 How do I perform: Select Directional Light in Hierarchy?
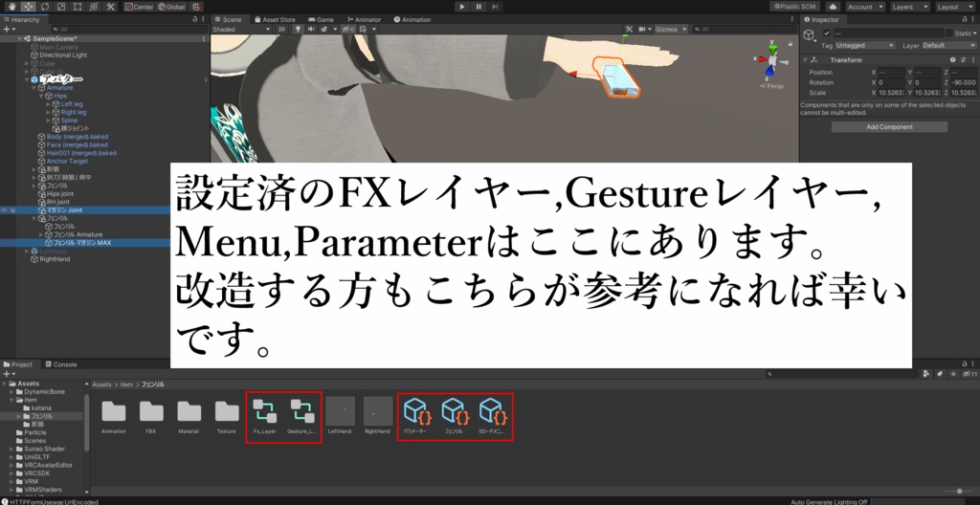63,55
